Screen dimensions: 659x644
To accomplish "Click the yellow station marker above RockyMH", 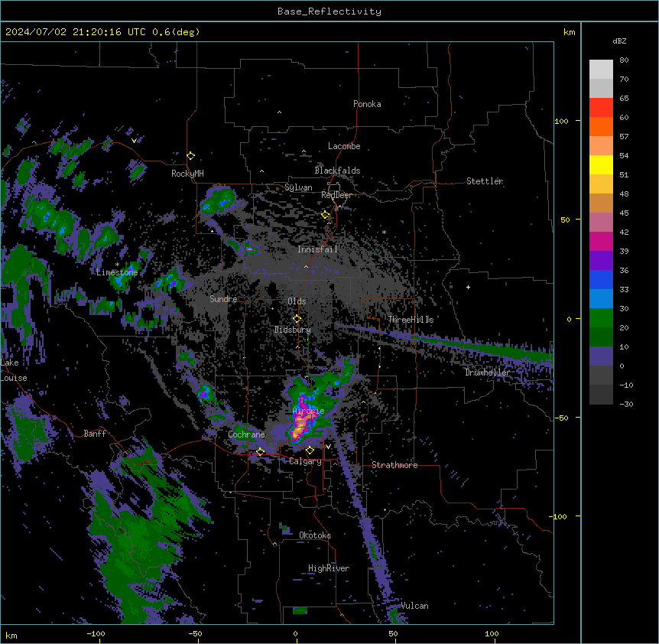I will (x=190, y=156).
